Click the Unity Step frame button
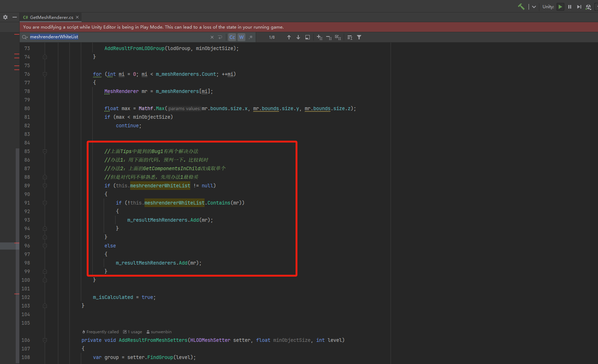This screenshot has width=598, height=364. coord(579,7)
